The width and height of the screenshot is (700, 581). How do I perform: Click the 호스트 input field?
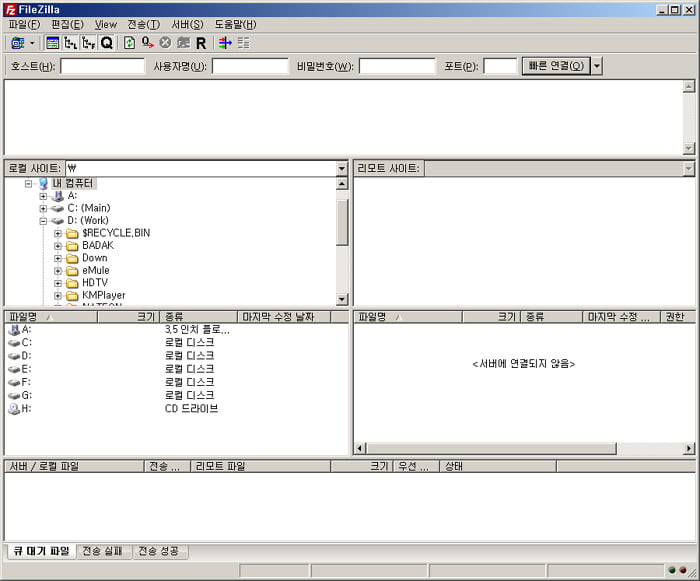[x=102, y=66]
